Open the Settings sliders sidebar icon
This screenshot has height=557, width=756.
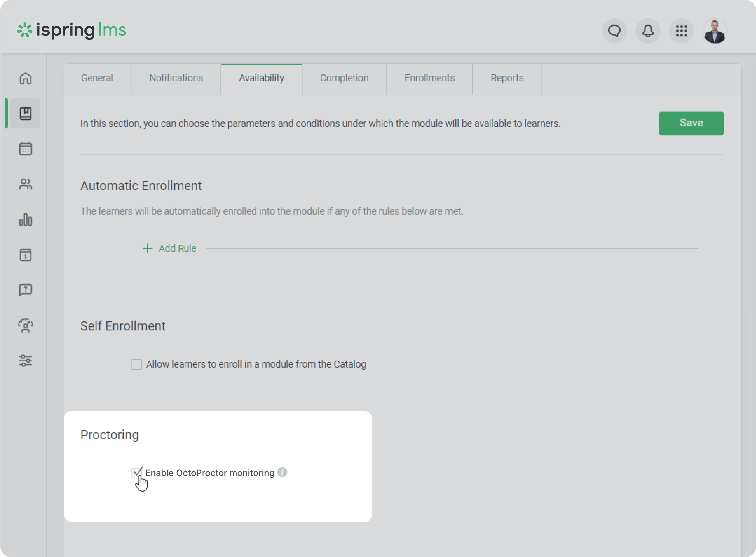pyautogui.click(x=26, y=360)
